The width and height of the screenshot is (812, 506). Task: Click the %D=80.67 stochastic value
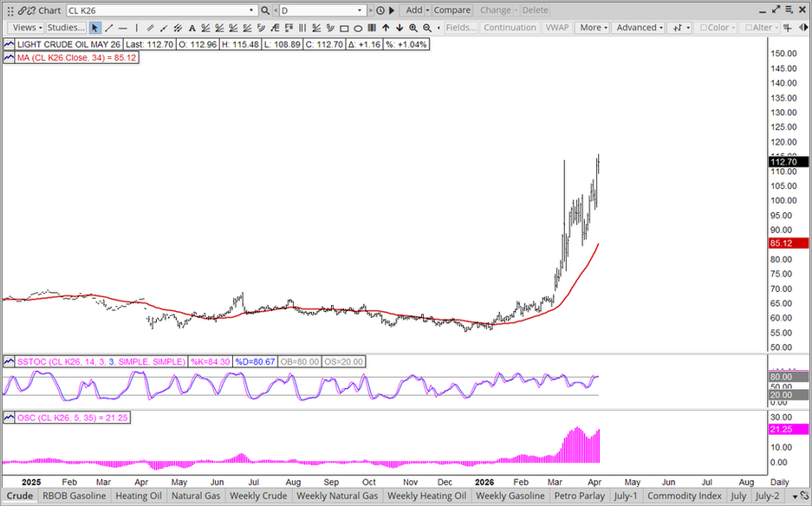click(x=256, y=361)
